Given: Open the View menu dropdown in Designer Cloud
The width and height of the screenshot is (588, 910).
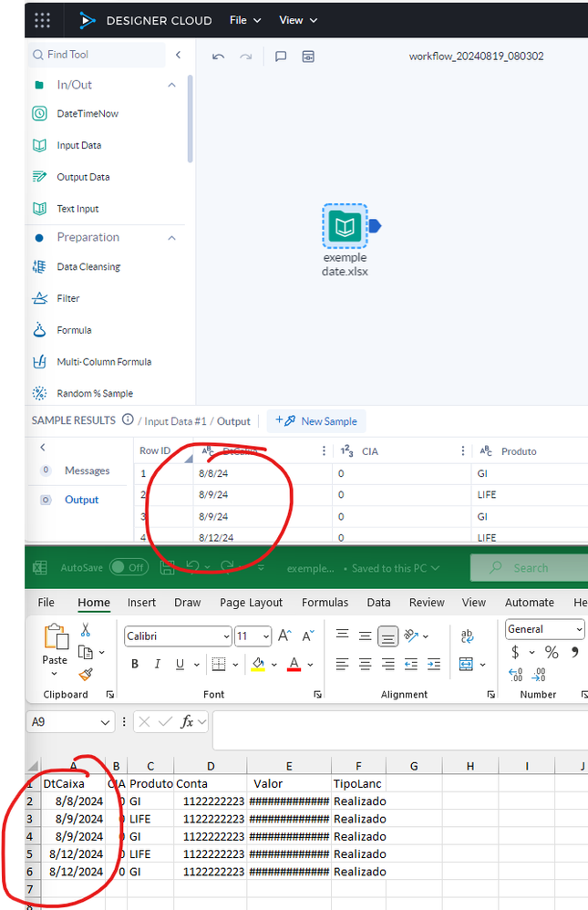Looking at the screenshot, I should (298, 20).
